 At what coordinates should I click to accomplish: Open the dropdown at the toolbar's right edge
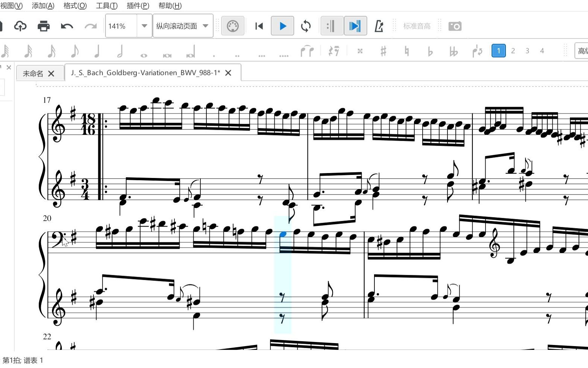pos(581,51)
